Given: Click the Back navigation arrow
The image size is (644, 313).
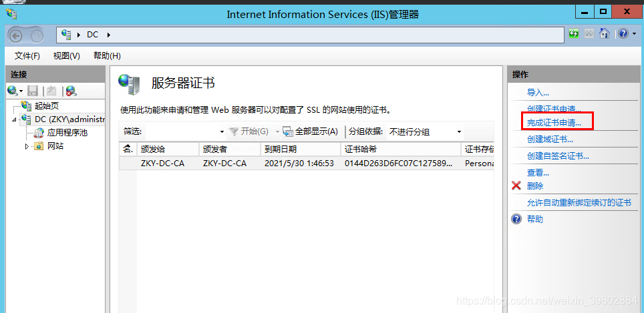Looking at the screenshot, I should coord(15,35).
